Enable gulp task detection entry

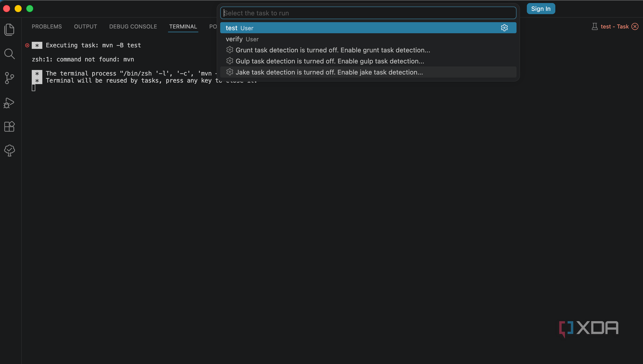[x=368, y=61]
